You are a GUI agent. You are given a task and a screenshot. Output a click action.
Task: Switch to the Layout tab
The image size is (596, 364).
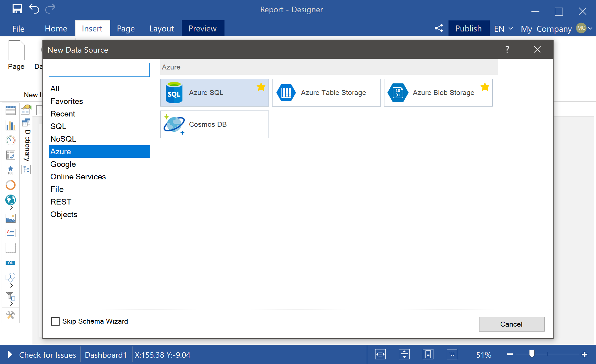click(x=162, y=29)
